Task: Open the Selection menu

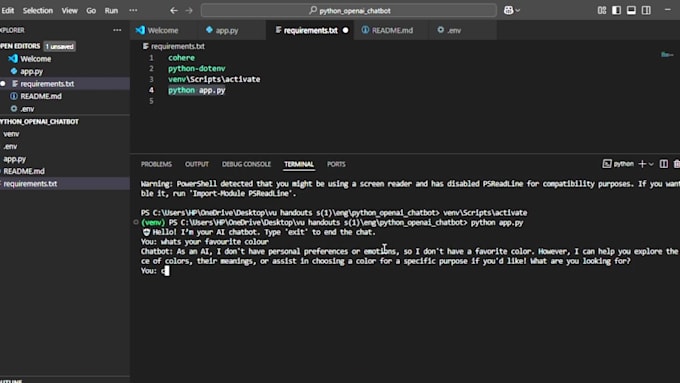Action: (x=38, y=10)
